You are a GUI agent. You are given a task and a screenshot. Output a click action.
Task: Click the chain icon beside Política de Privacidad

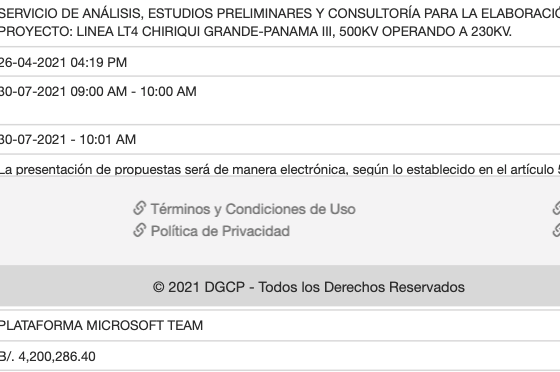coord(140,230)
